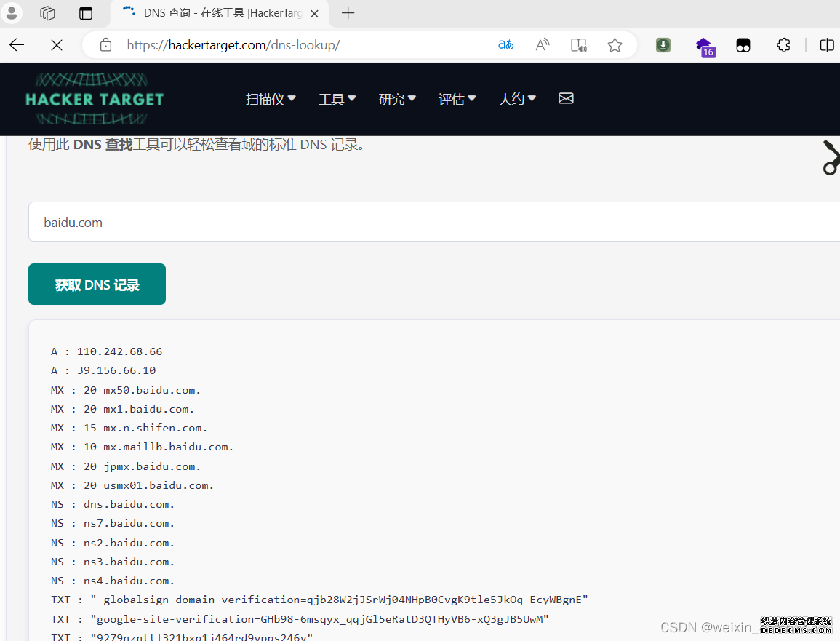Add page to favorites star icon
Image resolution: width=840 pixels, height=641 pixels.
click(x=615, y=45)
